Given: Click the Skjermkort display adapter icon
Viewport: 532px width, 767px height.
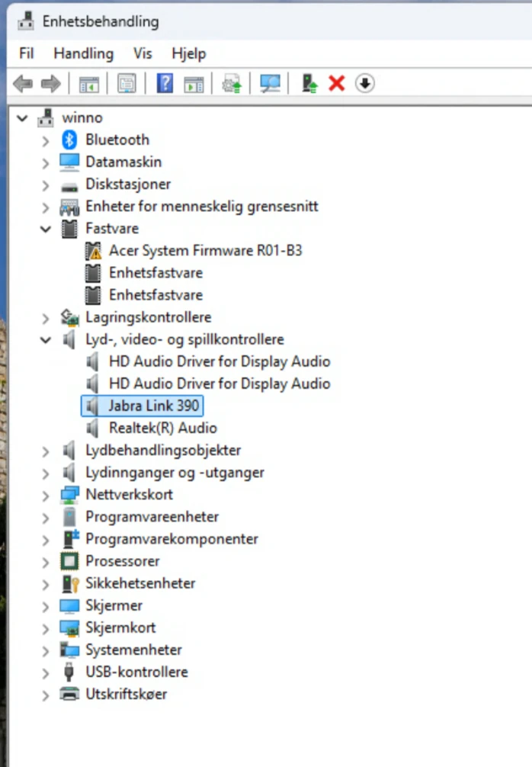Looking at the screenshot, I should click(x=69, y=628).
